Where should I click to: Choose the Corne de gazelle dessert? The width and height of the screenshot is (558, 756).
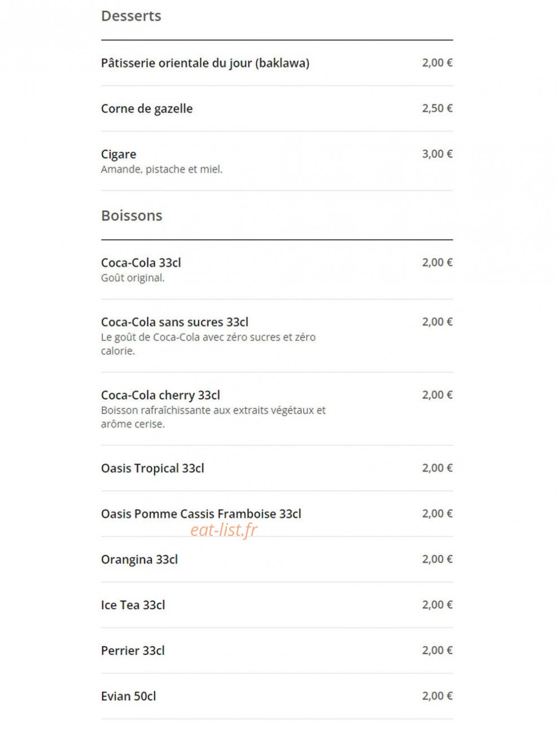276,109
